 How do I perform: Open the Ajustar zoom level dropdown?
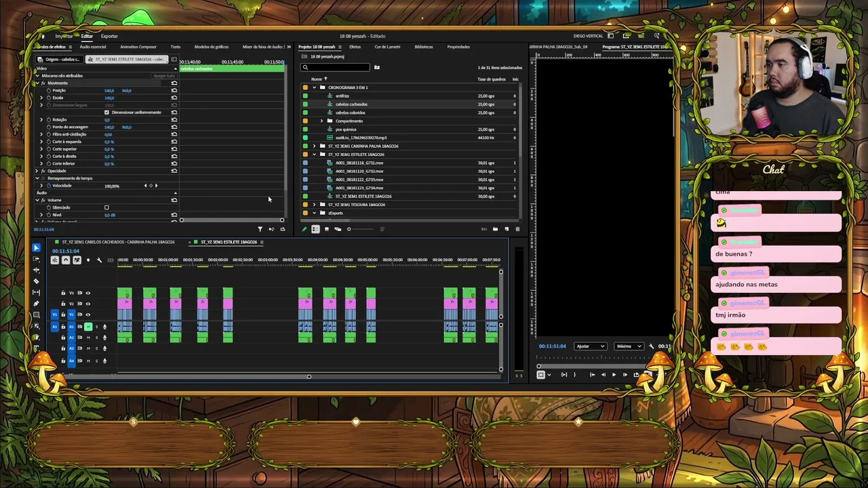point(590,346)
